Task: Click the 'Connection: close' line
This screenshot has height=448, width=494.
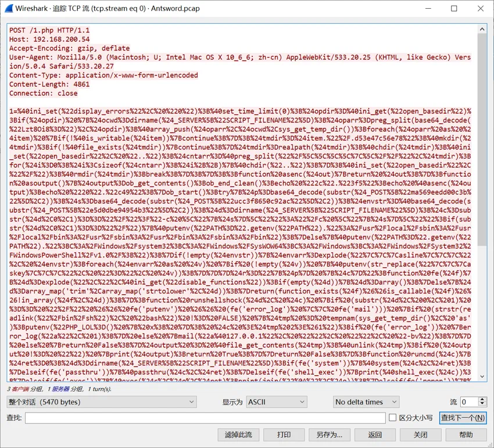Action: coord(44,93)
